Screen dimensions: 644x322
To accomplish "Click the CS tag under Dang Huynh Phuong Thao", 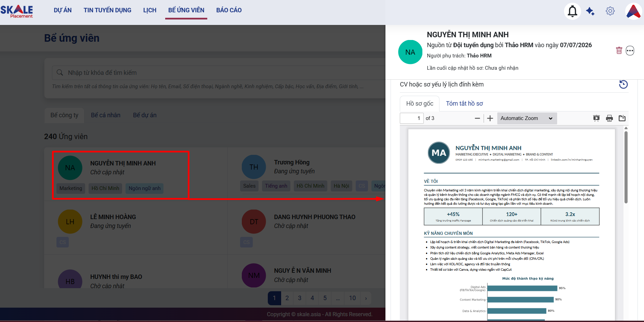I will coord(246,242).
